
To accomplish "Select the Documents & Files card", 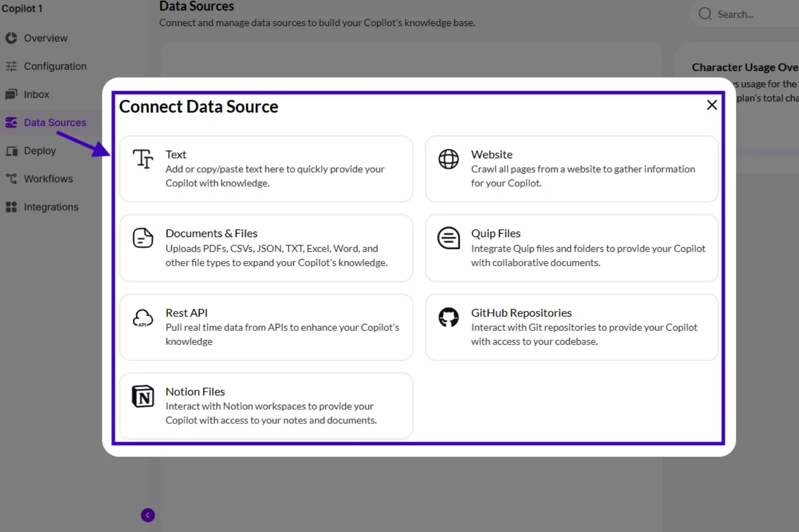I will coord(266,248).
